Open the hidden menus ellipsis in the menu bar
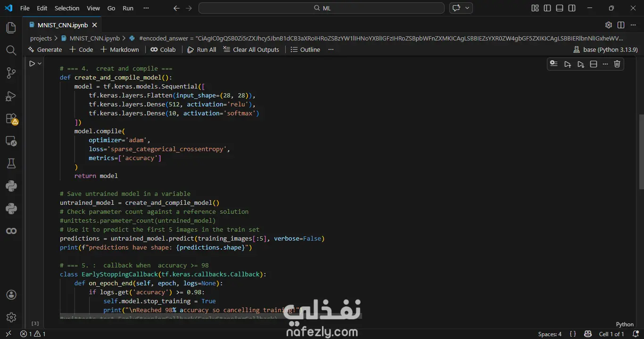644x339 pixels. coord(146,8)
